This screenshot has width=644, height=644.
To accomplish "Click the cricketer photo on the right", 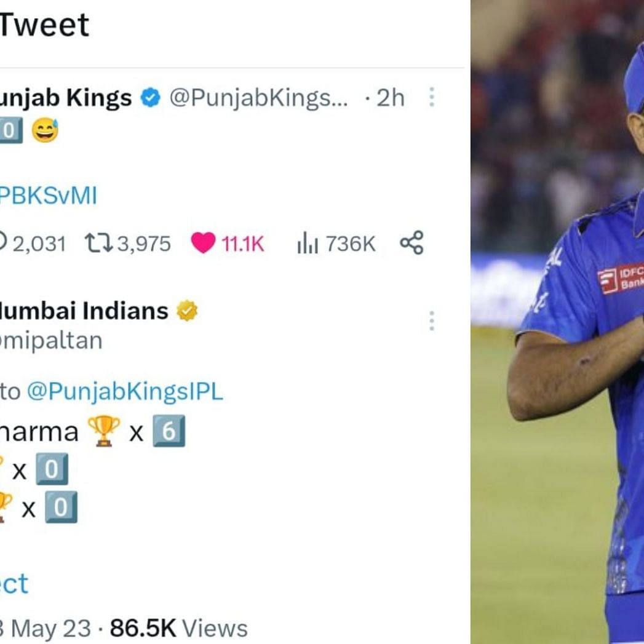I will point(557,322).
